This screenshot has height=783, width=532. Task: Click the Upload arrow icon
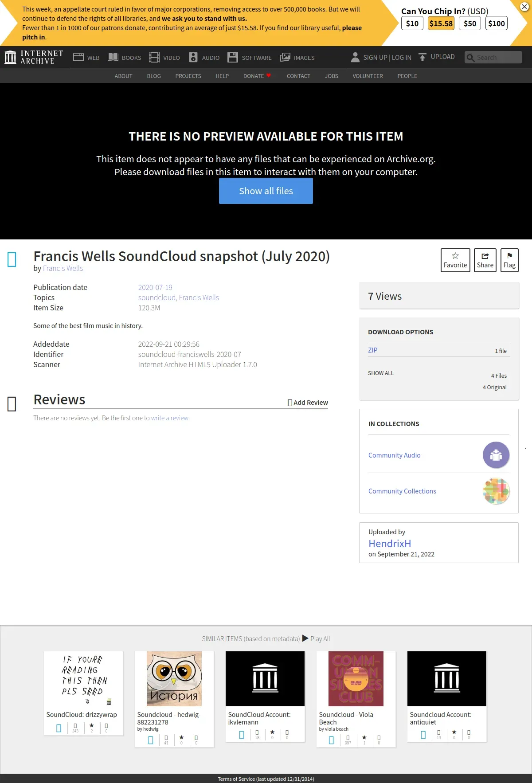(x=422, y=57)
